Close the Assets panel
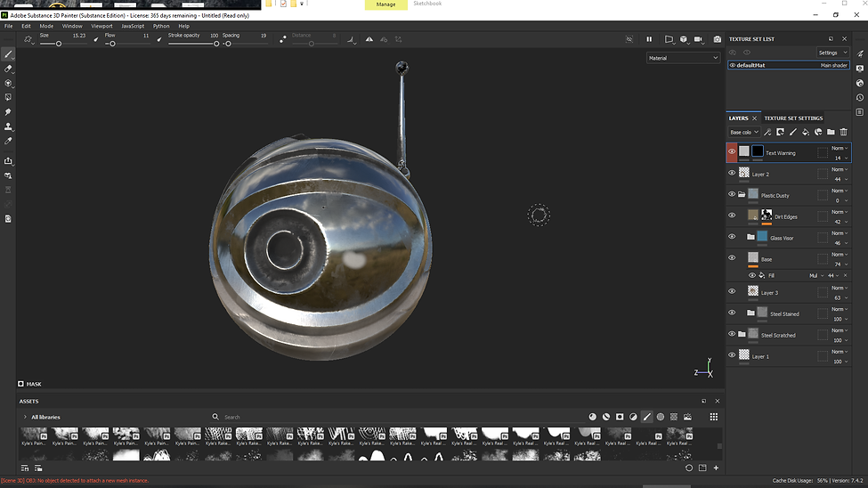Screen dimensions: 868x488 point(718,401)
